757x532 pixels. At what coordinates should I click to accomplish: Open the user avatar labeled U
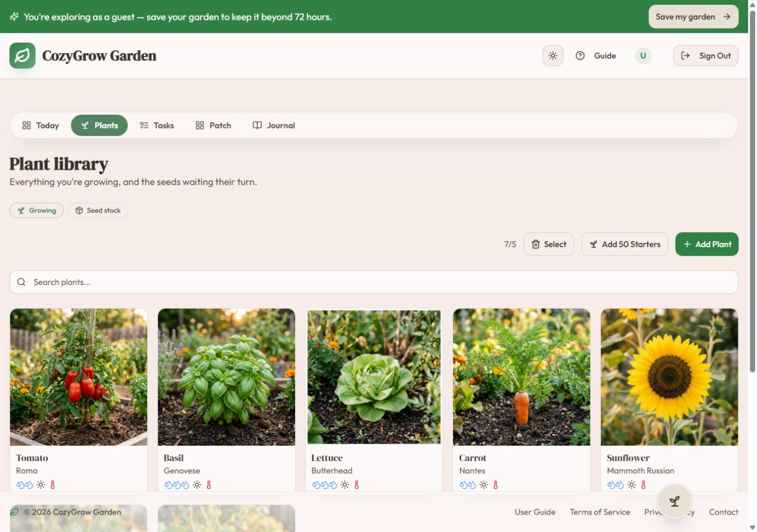(x=643, y=56)
